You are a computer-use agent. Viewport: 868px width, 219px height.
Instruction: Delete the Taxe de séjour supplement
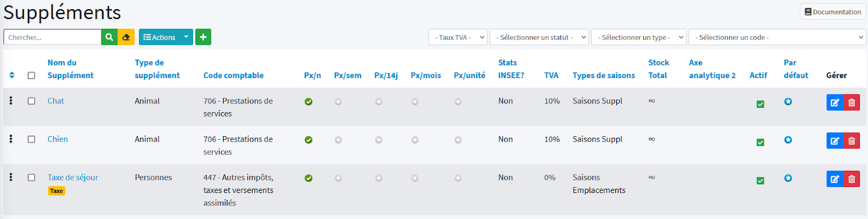pyautogui.click(x=852, y=179)
